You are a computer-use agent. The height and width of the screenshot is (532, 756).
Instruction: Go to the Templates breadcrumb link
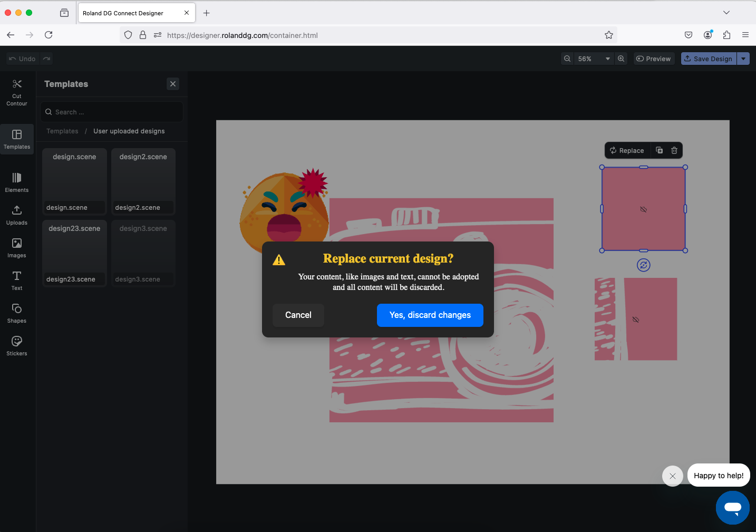click(62, 131)
